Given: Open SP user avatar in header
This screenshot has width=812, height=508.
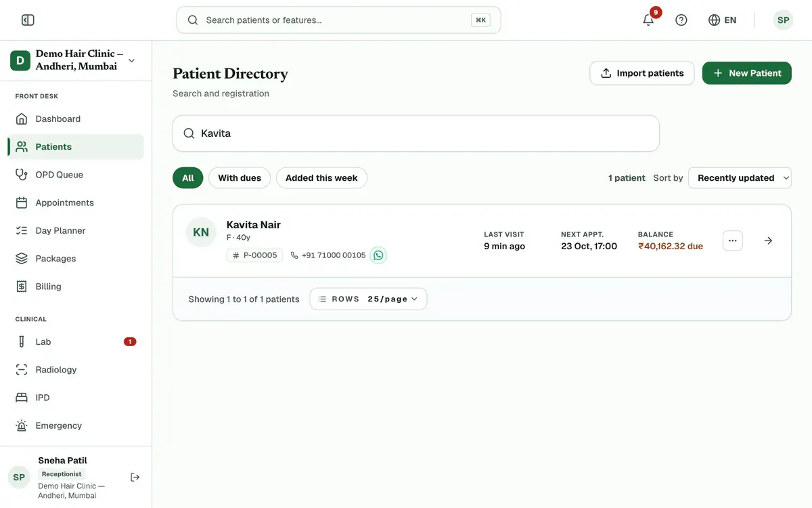Looking at the screenshot, I should click(x=783, y=20).
